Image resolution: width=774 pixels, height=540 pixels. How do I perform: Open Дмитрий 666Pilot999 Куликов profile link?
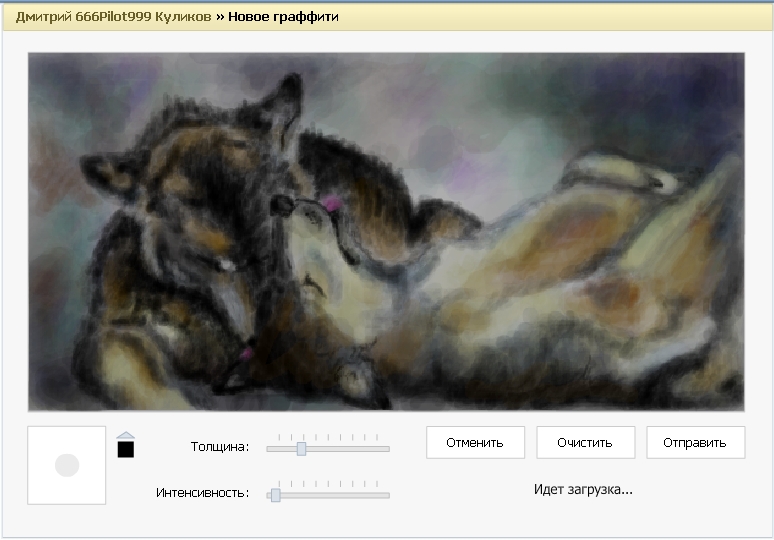pos(114,17)
